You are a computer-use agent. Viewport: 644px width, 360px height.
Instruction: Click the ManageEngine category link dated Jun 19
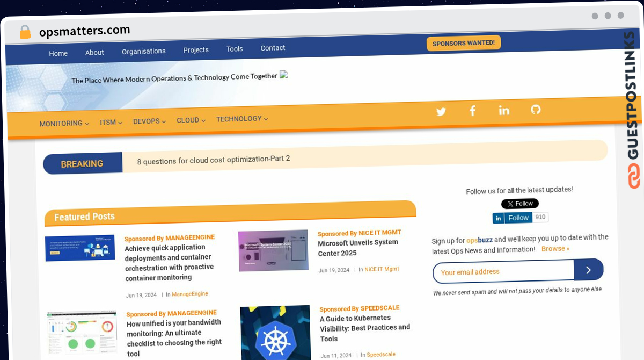pos(189,294)
